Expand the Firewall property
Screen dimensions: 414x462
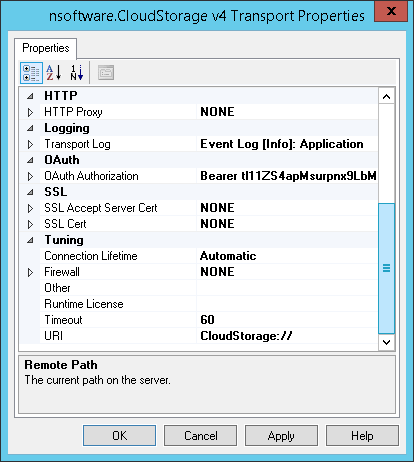[x=30, y=272]
